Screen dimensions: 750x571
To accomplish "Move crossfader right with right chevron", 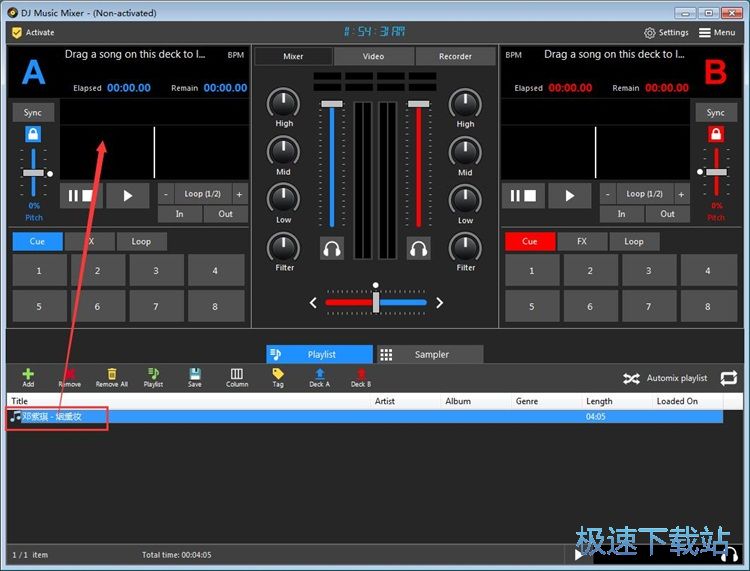I will 440,303.
